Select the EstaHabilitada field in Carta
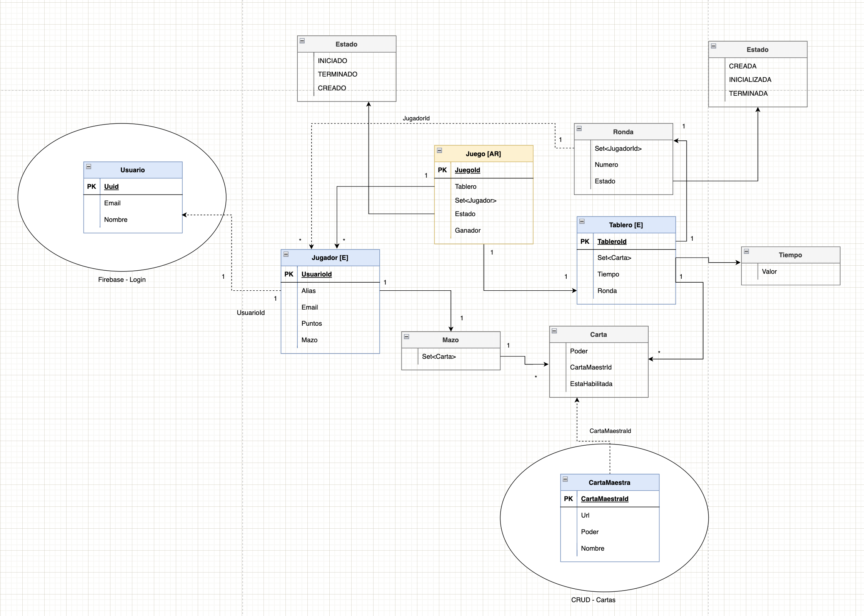Viewport: 864px width, 616px height. [591, 384]
